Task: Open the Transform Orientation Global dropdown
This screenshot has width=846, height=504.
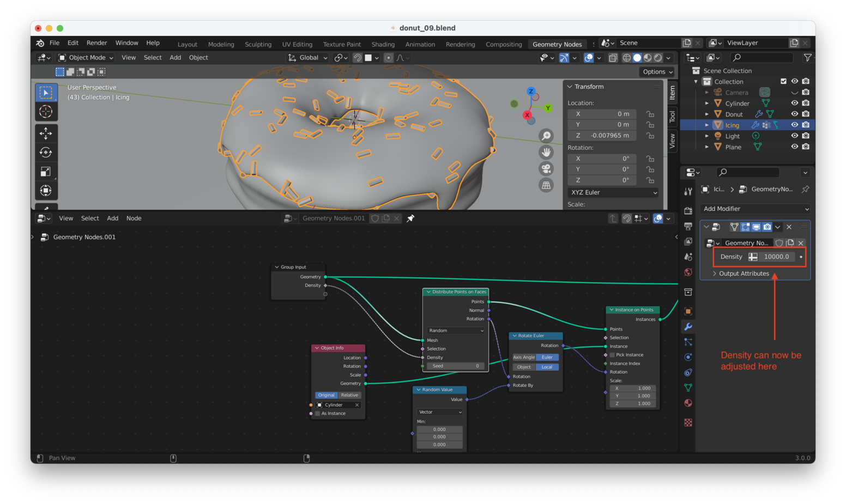Action: pos(308,57)
